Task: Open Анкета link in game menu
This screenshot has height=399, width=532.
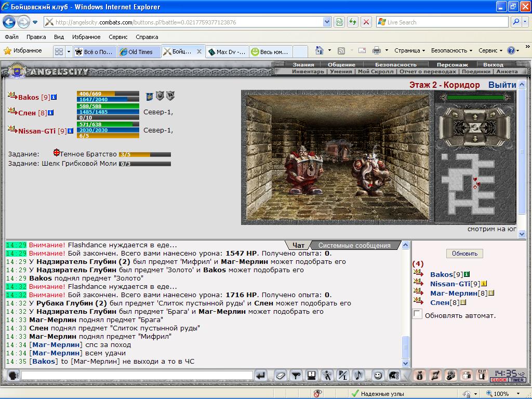Action: click(507, 72)
